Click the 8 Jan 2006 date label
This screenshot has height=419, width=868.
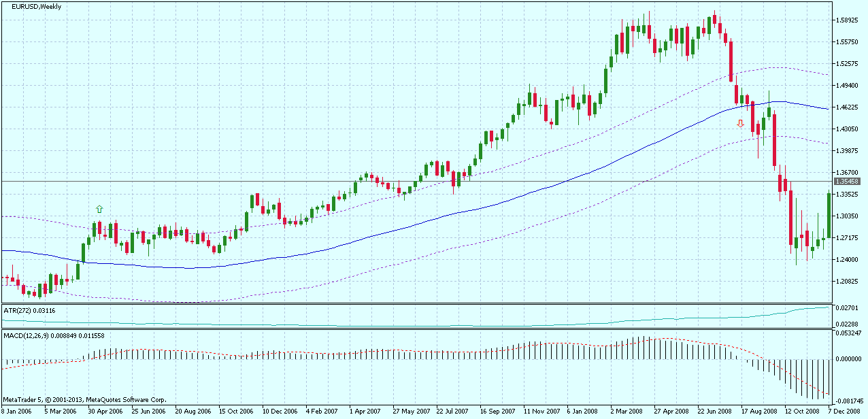click(16, 412)
